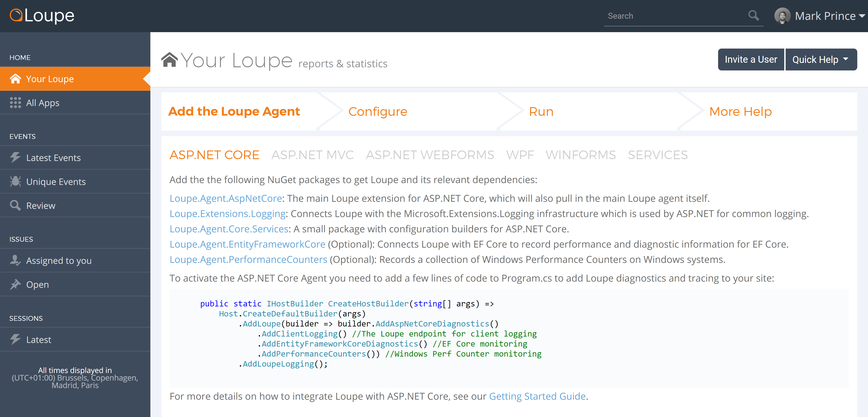Open Review in sidebar
Screen dimensions: 868x417
point(75,205)
